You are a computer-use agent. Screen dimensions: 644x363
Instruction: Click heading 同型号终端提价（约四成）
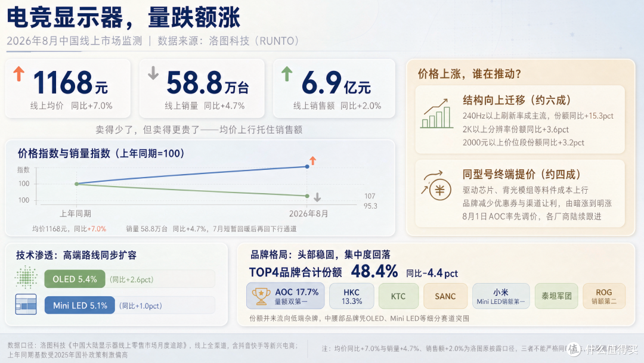pyautogui.click(x=522, y=175)
